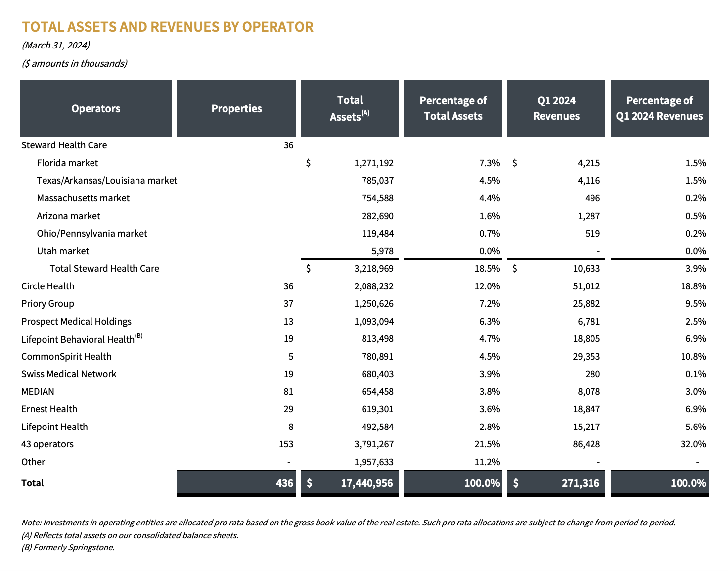728x571 pixels.
Task: Click the Priory Group total assets value 1,250,626
Action: coord(374,304)
